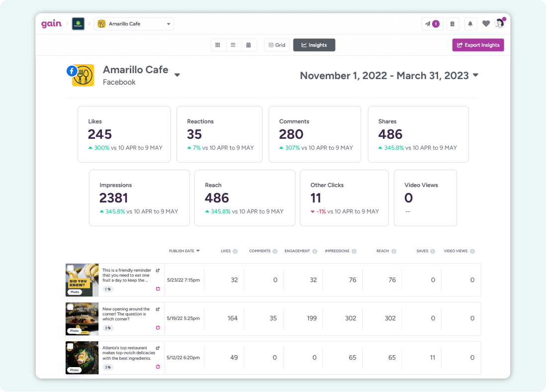
Task: Select the Grid tab
Action: click(276, 45)
